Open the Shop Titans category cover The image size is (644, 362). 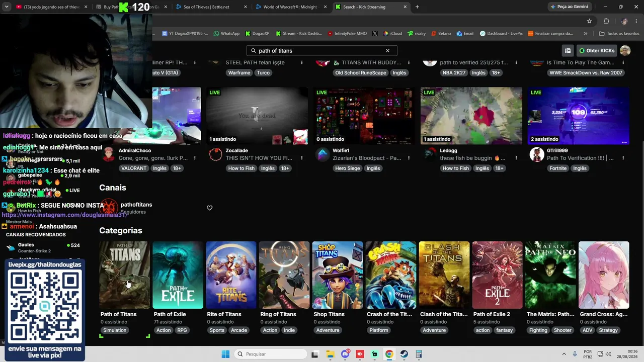pyautogui.click(x=338, y=275)
